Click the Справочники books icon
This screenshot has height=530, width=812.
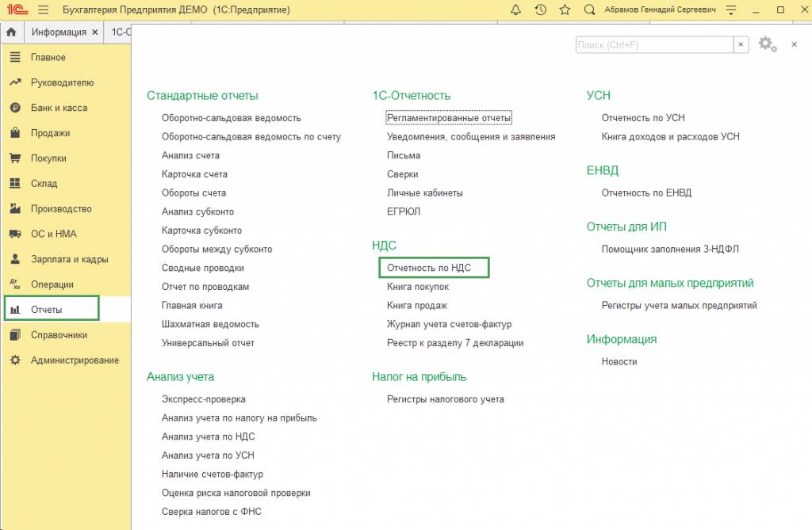tap(15, 335)
